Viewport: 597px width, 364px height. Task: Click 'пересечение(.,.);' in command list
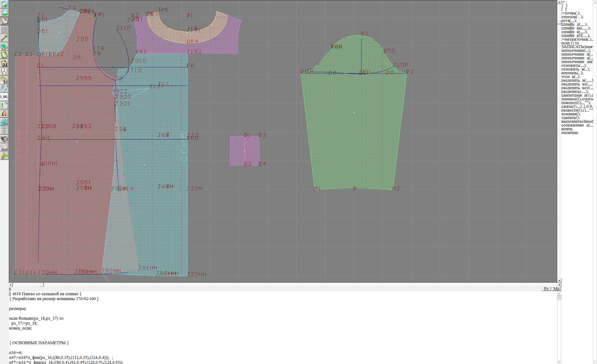click(576, 51)
